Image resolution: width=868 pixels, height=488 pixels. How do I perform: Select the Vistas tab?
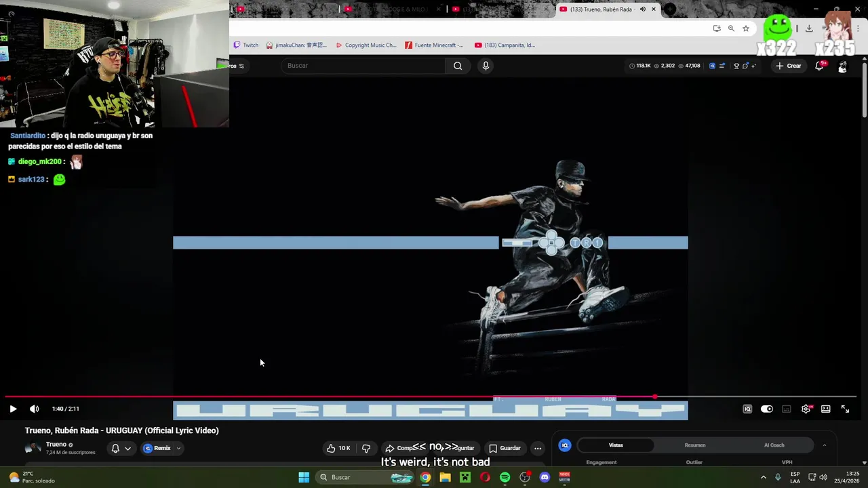616,445
